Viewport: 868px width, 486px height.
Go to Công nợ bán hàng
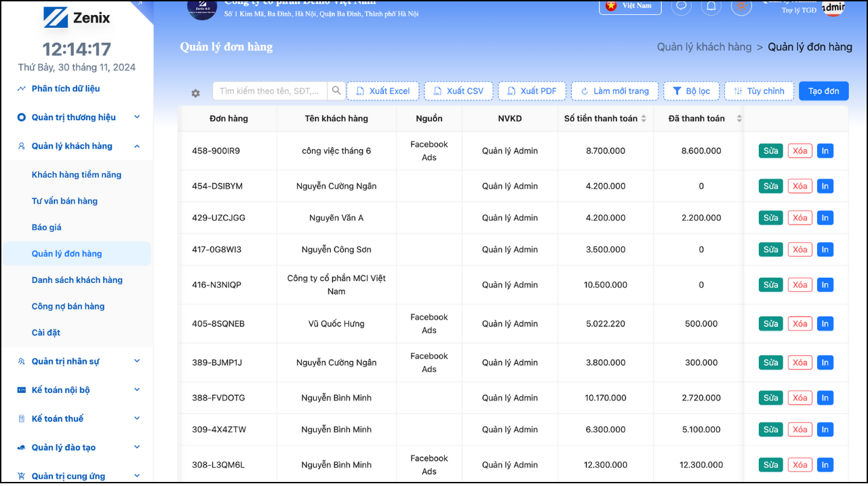pos(68,306)
